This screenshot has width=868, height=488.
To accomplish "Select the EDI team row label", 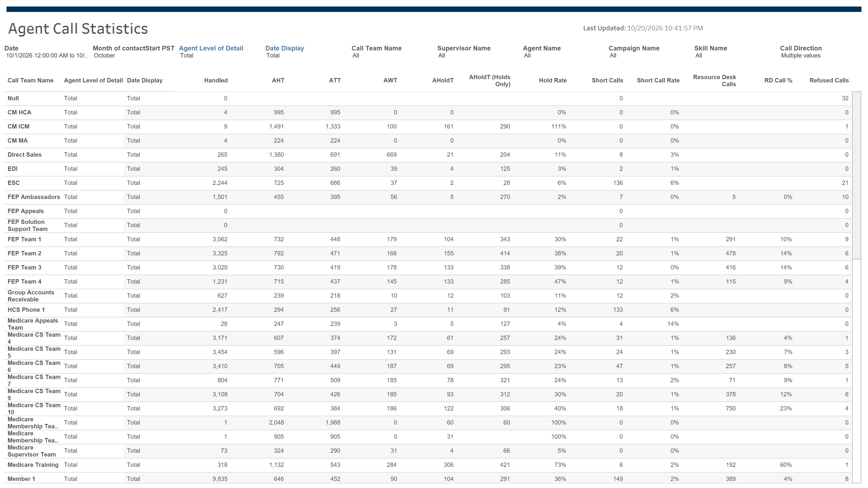I will (12, 169).
